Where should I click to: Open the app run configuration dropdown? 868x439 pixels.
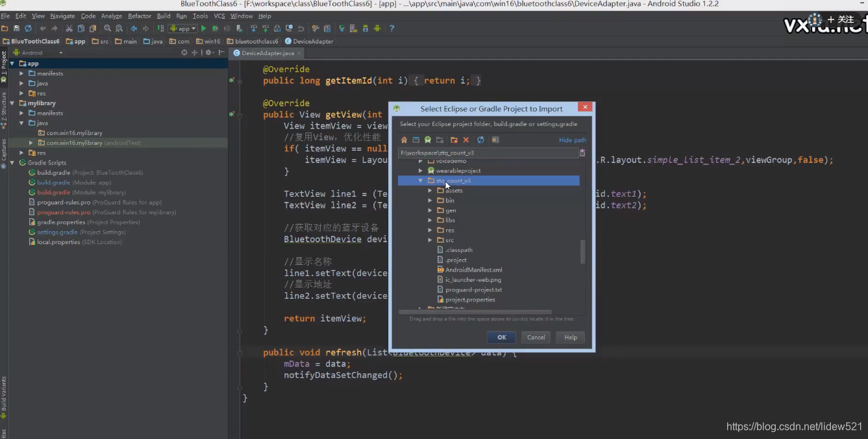click(182, 29)
